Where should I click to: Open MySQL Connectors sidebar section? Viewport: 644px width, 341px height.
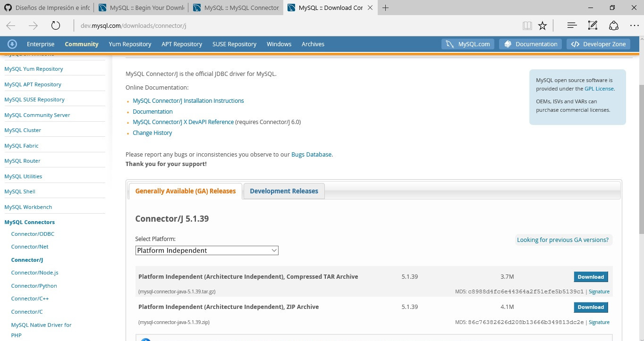coord(30,222)
